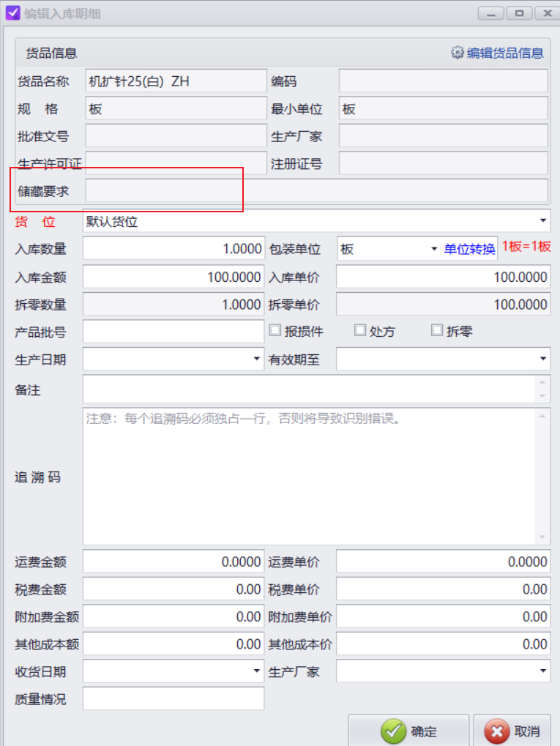The height and width of the screenshot is (746, 560).
Task: Click the gear icon beside 编辑货品信息
Action: point(457,52)
